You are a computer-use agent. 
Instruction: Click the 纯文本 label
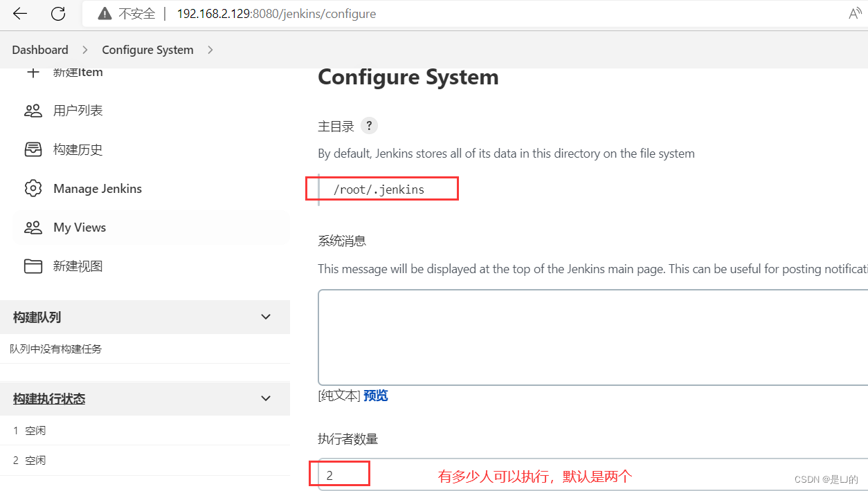tap(339, 396)
